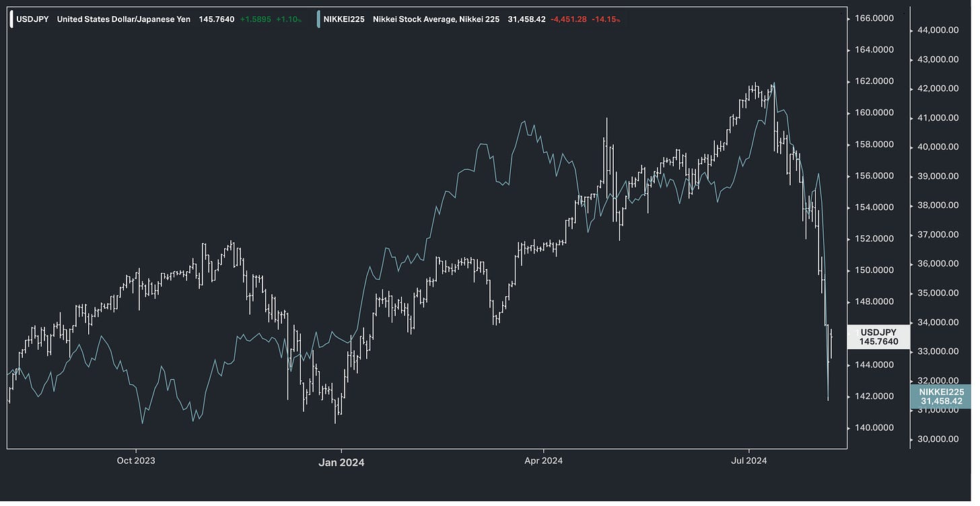Click the Oct 2023 time axis label
Screen dimensions: 980x506
click(136, 461)
